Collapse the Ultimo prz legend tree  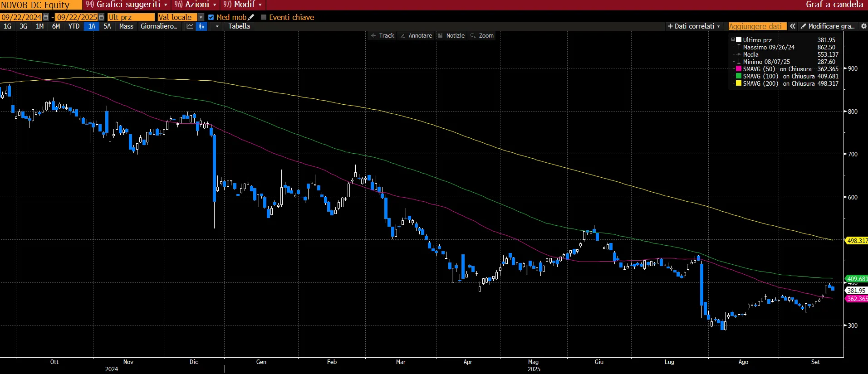[733, 40]
